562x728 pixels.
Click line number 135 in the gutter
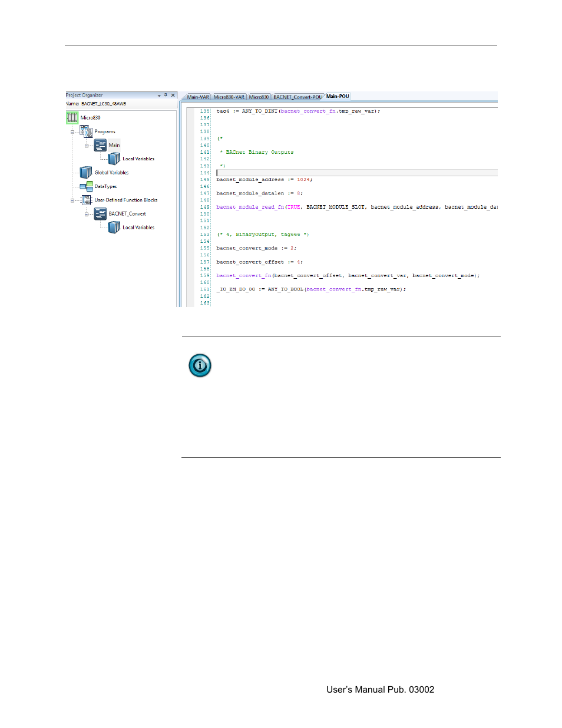pos(204,111)
